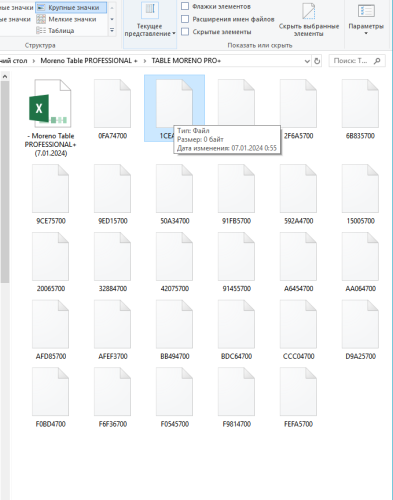The height and width of the screenshot is (500, 393).
Task: Select file A6454700
Action: [298, 262]
